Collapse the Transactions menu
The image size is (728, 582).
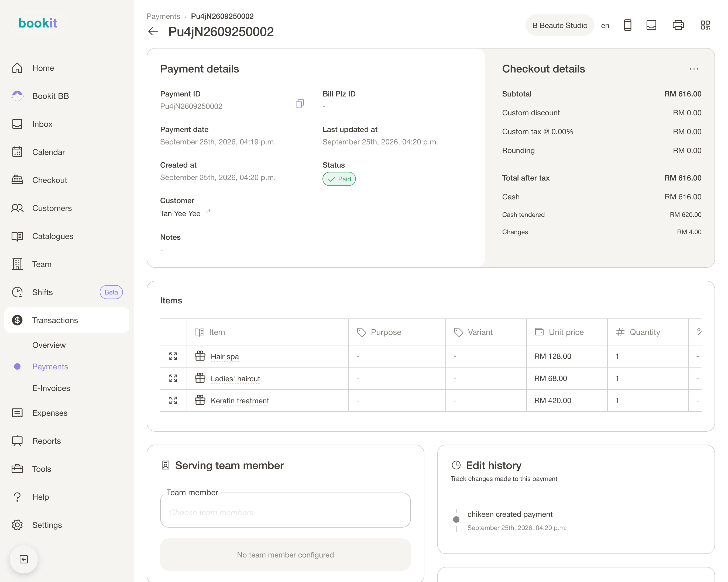(67, 320)
